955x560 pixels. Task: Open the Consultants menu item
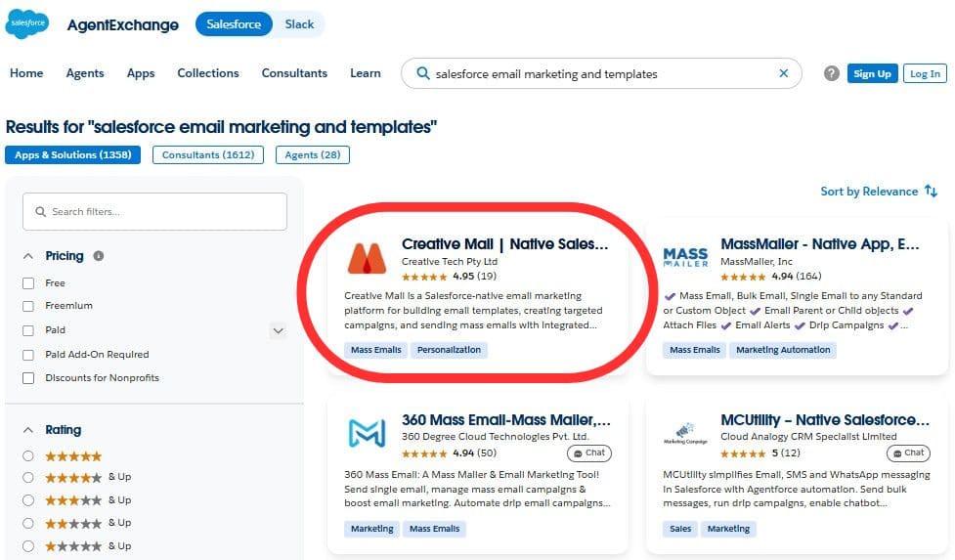click(295, 73)
